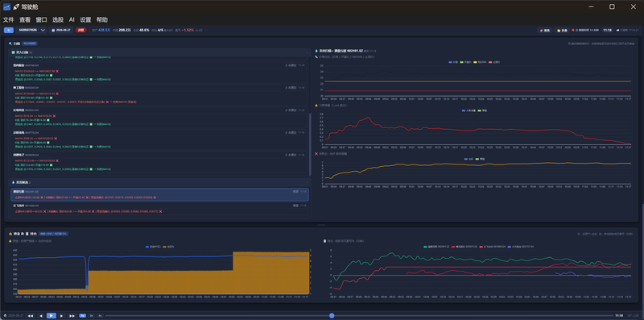Select the 1x playback speed option
644x320 pixels.
82,315
